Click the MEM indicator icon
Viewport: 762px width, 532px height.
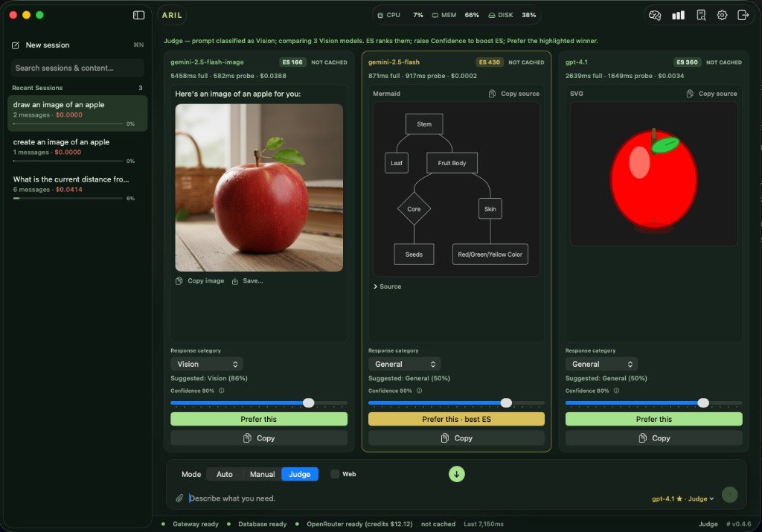point(435,15)
